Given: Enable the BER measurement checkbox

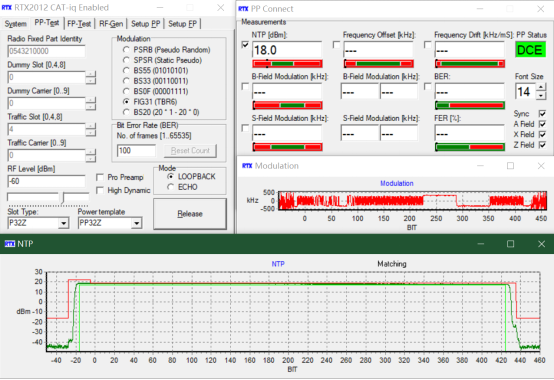Looking at the screenshot, I should point(428,87).
